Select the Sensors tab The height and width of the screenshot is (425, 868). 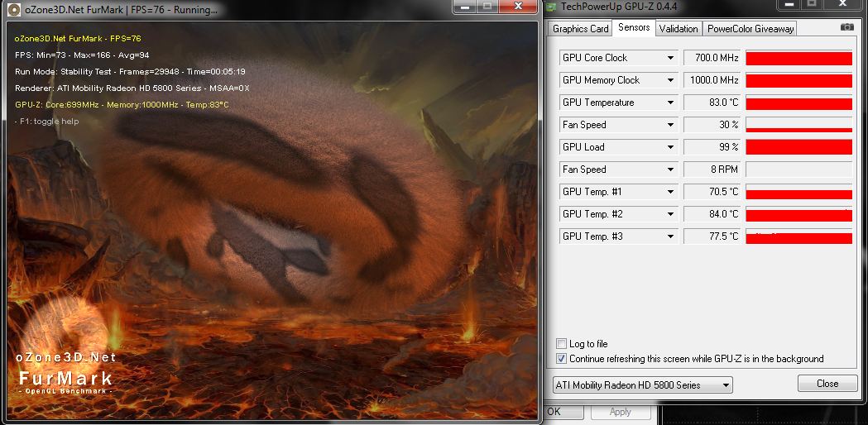click(x=634, y=27)
